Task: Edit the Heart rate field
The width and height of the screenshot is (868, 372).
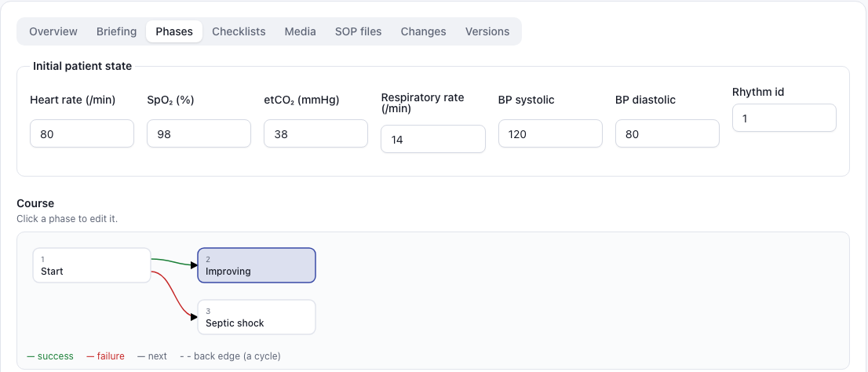Action: tap(82, 133)
